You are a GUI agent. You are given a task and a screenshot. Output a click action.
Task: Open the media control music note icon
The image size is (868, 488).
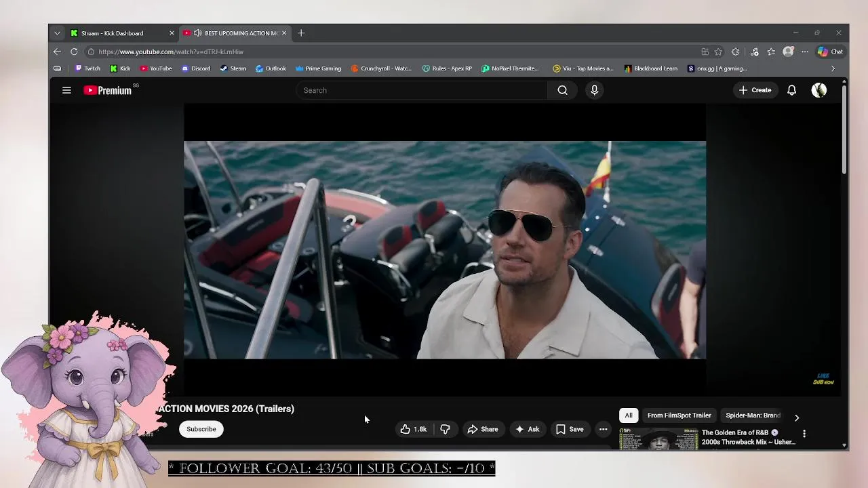pos(754,52)
